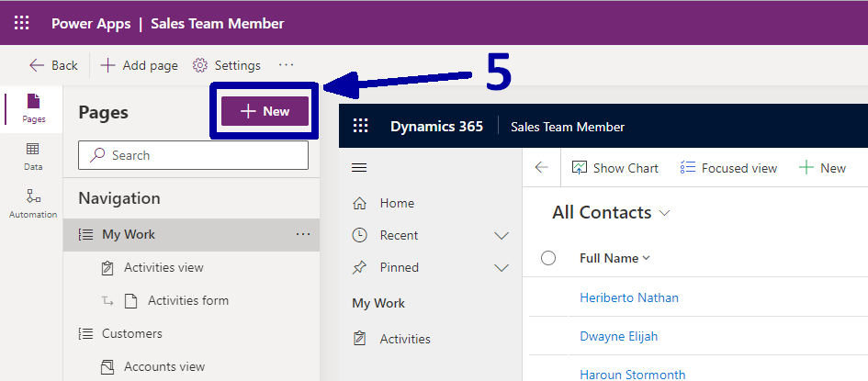This screenshot has height=381, width=868.
Task: Open the command bar overflow ellipsis
Action: click(287, 65)
